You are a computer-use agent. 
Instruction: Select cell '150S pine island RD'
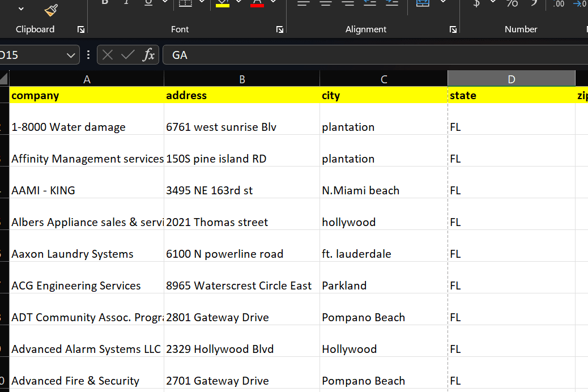(242, 151)
